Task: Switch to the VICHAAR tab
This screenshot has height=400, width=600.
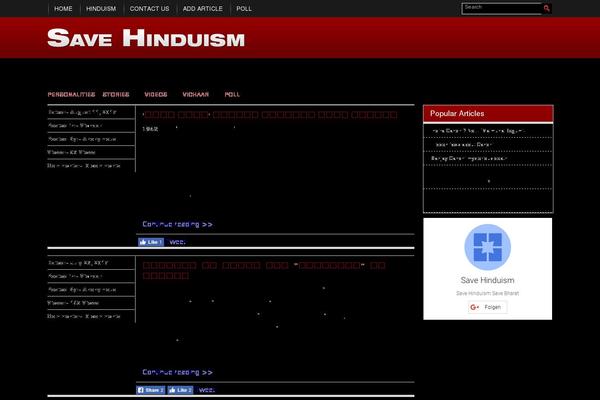Action: click(196, 95)
